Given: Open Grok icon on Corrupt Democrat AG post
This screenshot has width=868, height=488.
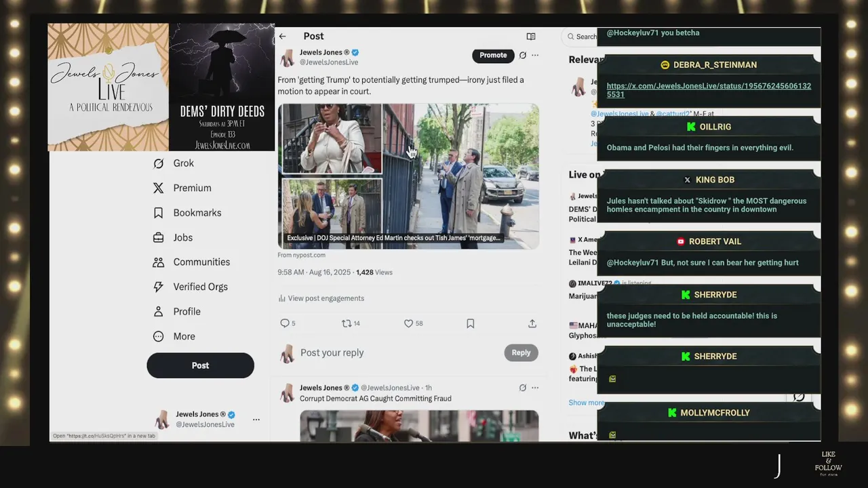Looking at the screenshot, I should tap(522, 388).
